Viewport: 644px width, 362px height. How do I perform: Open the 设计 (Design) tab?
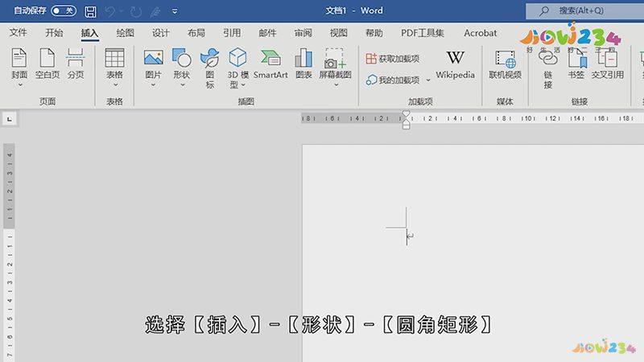[x=160, y=33]
